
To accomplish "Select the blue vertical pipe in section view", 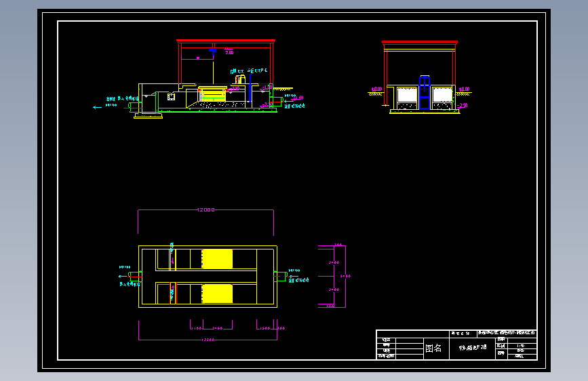I will (x=250, y=88).
